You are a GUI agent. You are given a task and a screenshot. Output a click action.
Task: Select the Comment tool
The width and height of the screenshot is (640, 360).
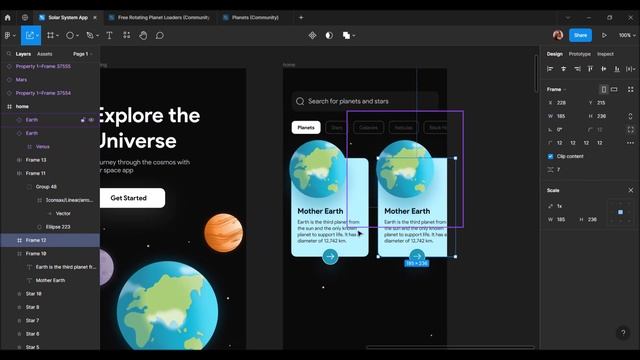160,36
